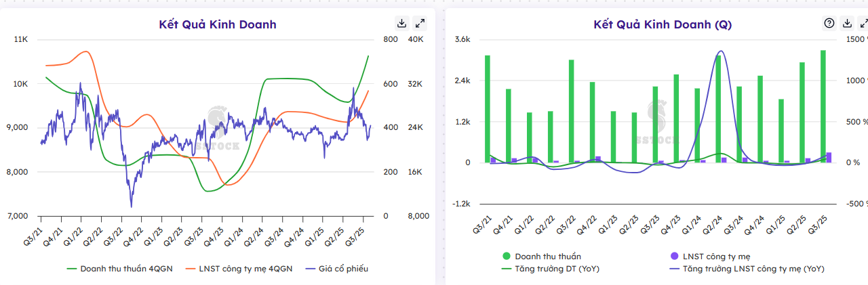Screen dimensions: 868x285
Task: Click the 200 axis value
Action: pos(391,172)
